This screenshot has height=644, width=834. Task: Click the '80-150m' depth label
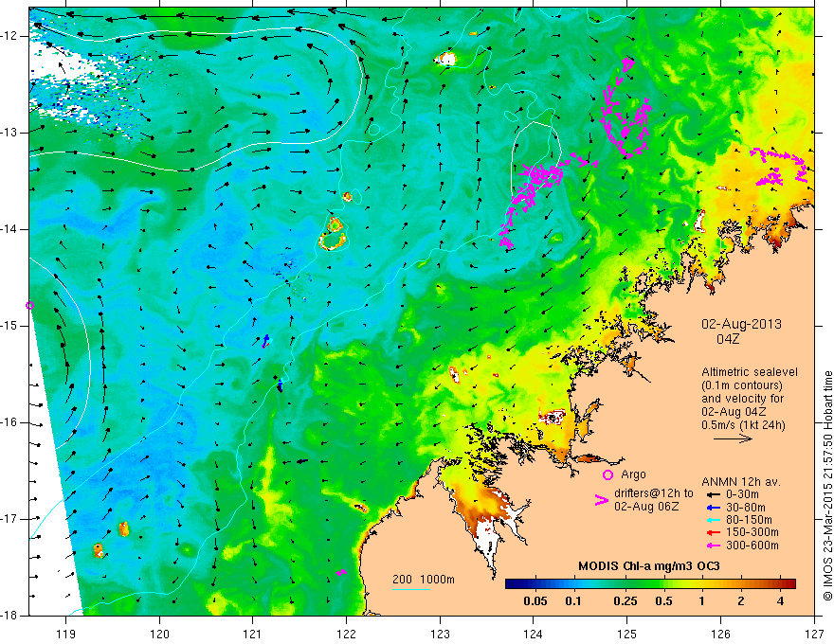click(x=749, y=520)
